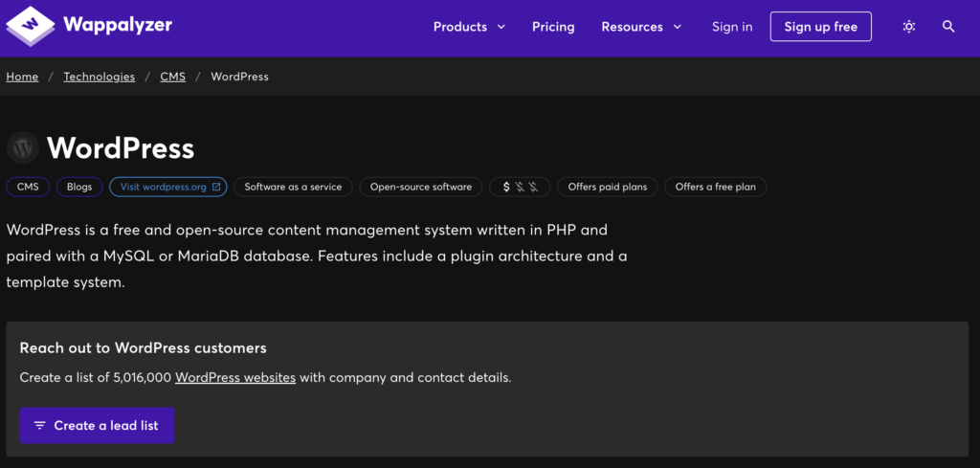Open search via the magnifier icon
The width and height of the screenshot is (980, 468).
(x=948, y=26)
